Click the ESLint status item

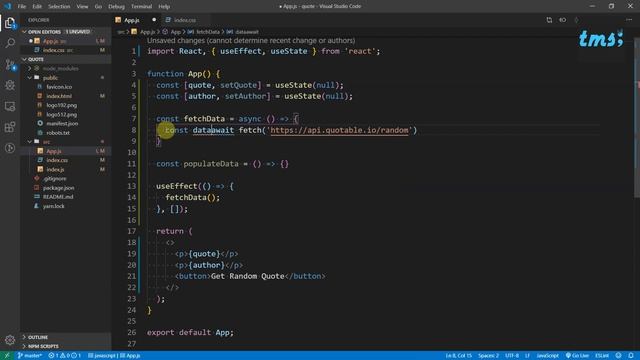[x=602, y=356]
